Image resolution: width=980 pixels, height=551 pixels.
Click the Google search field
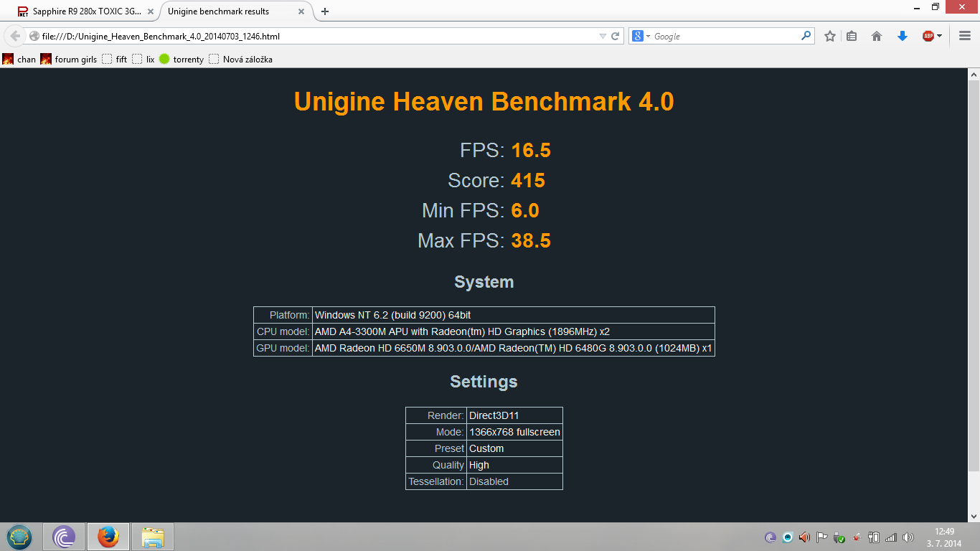(x=725, y=36)
